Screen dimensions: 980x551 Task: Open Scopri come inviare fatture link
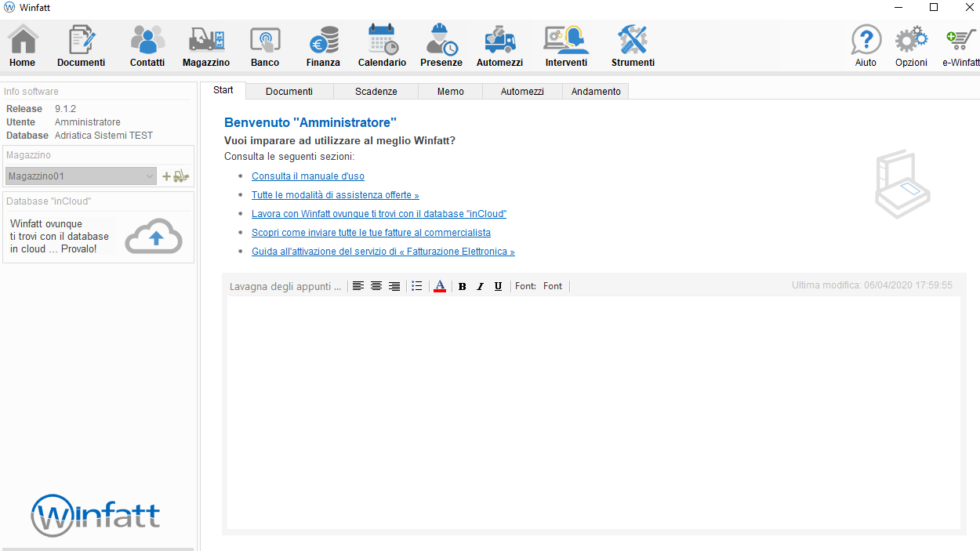371,233
